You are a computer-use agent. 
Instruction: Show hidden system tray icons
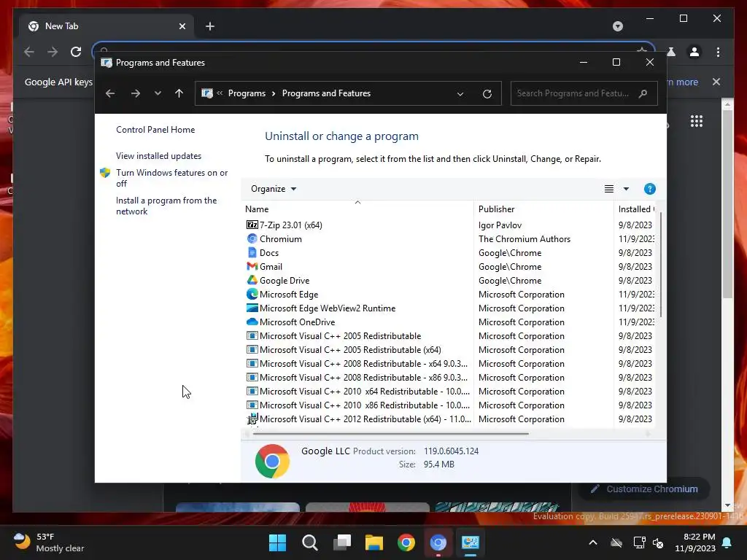point(593,542)
